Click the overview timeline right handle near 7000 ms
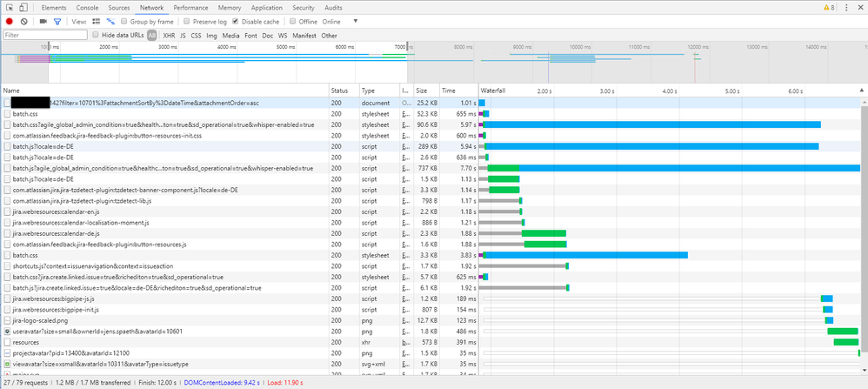Screen dimensions: 868x389 407,46
